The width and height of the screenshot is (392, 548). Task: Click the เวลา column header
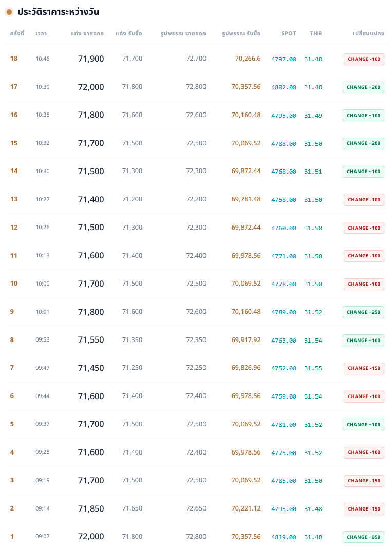coord(41,34)
